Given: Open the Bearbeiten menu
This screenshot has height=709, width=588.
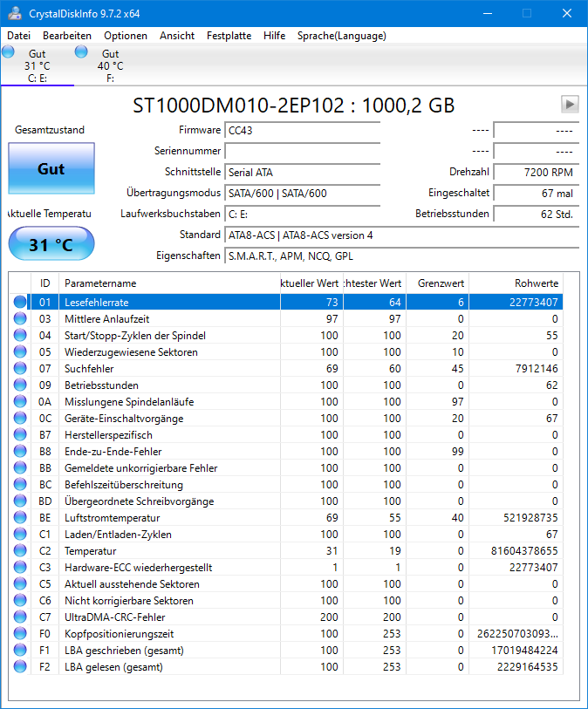Looking at the screenshot, I should coord(68,36).
